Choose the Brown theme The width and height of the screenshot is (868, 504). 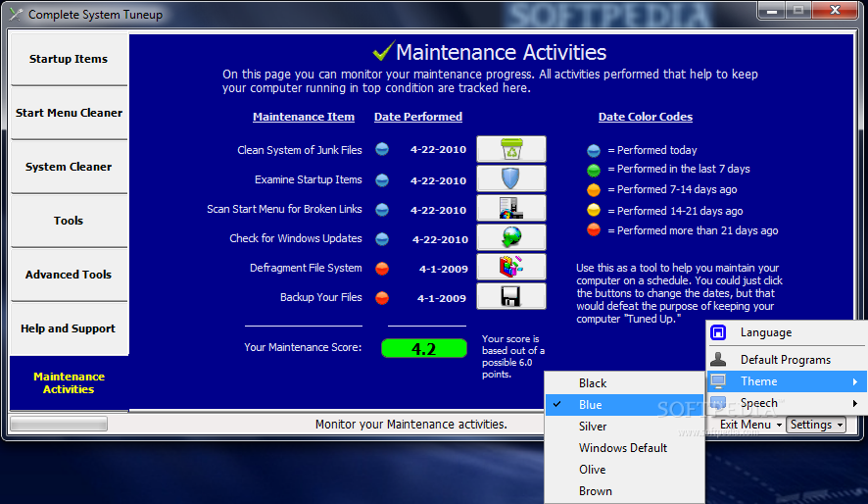coord(624,491)
